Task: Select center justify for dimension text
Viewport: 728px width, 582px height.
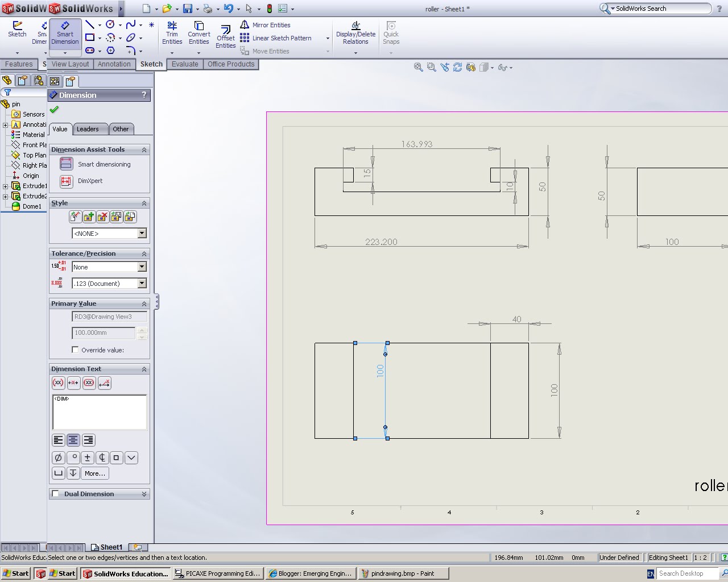Action: 73,439
